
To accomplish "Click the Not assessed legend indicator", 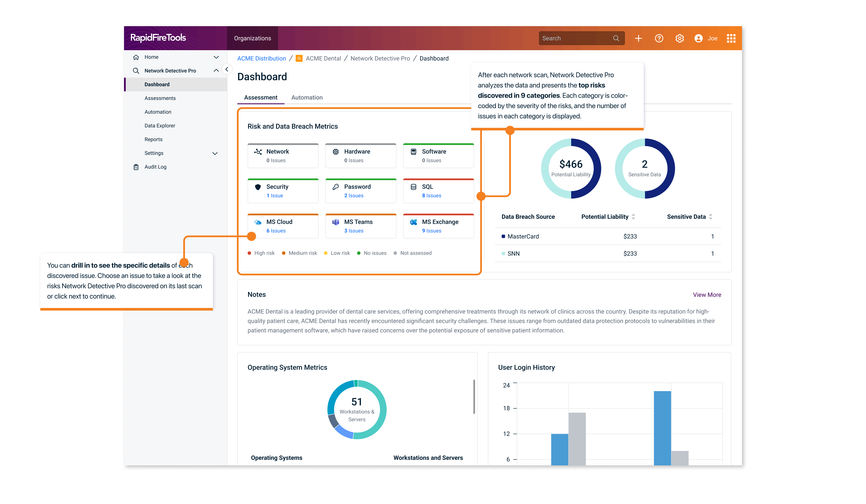I will (x=395, y=253).
